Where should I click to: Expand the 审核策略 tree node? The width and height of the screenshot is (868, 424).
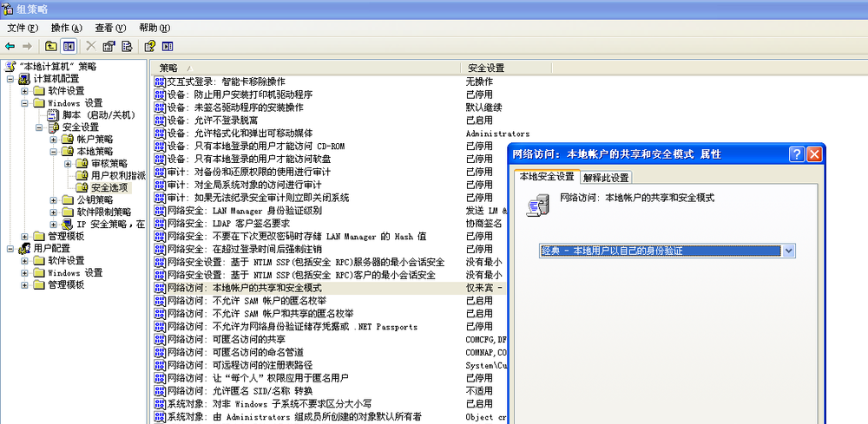coord(69,163)
